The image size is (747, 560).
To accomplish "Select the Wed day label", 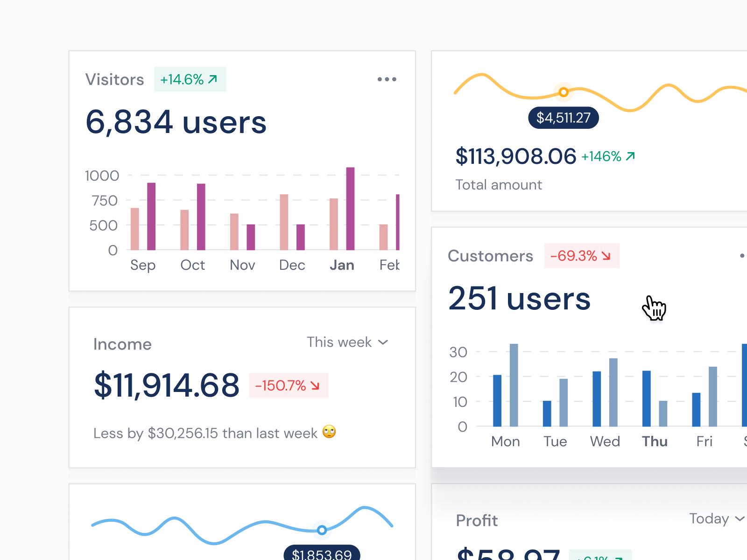I will coord(605,441).
